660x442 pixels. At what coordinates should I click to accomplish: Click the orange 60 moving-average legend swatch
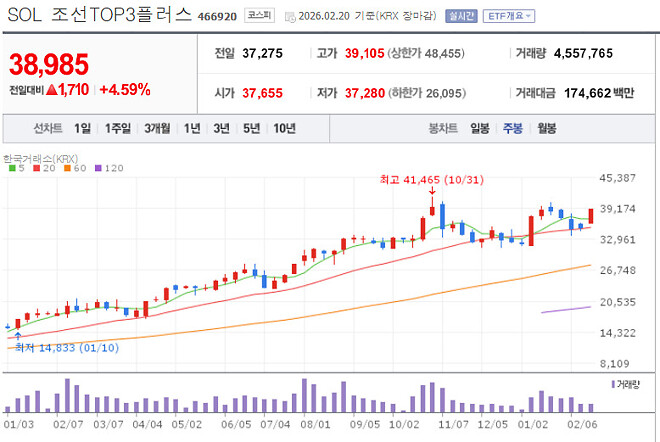67,168
